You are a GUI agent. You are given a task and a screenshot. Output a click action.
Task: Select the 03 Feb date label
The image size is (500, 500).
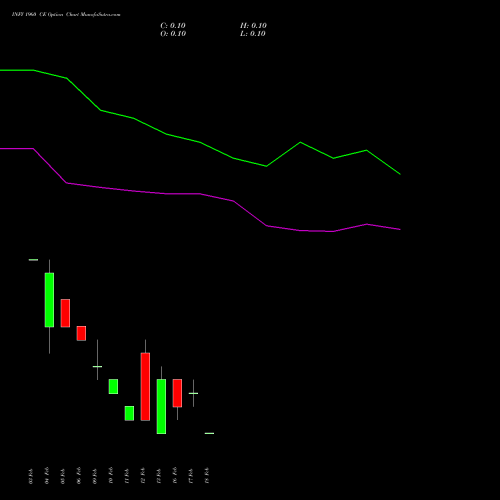click(31, 476)
